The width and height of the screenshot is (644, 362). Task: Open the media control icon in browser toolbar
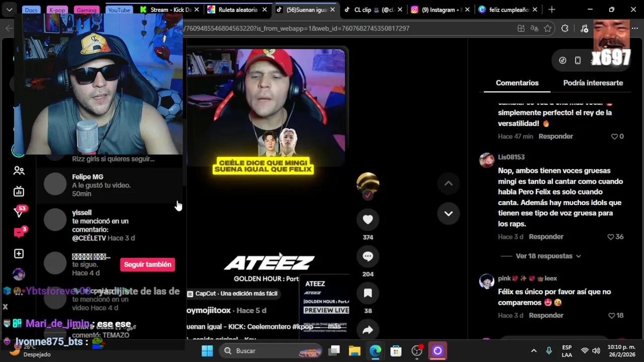point(584,29)
